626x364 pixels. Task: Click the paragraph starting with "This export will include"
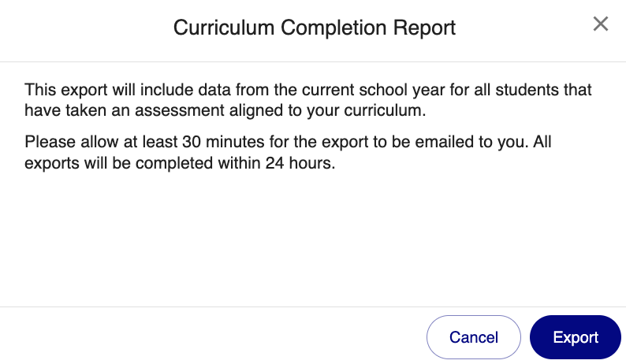[307, 100]
